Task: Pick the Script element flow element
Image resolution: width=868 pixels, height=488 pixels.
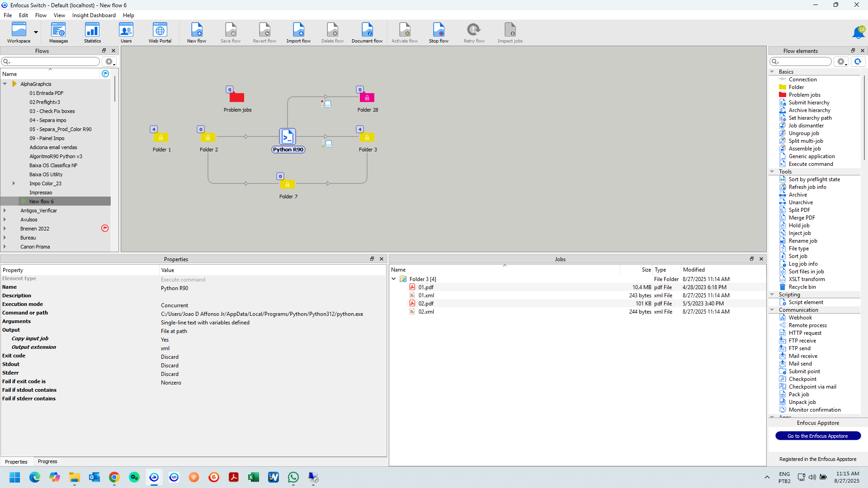Action: click(x=806, y=302)
